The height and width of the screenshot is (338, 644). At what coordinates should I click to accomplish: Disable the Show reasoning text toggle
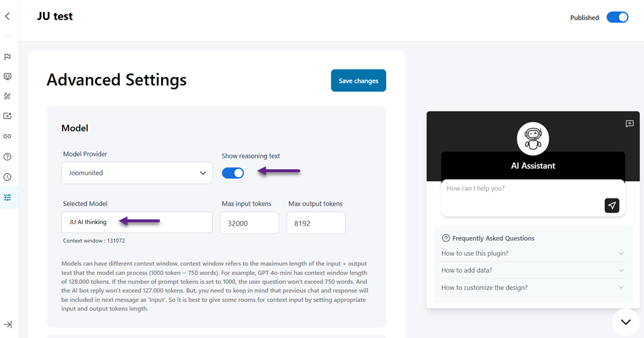[x=233, y=173]
